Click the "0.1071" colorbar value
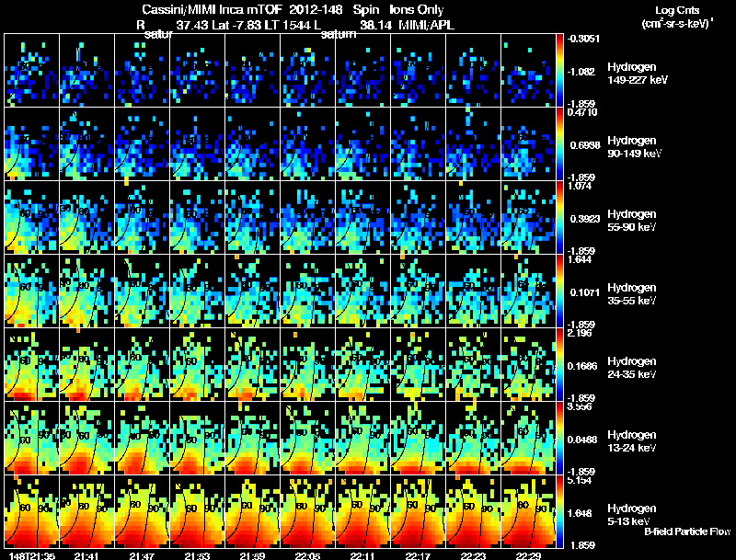This screenshot has height=560, width=736. click(x=585, y=292)
